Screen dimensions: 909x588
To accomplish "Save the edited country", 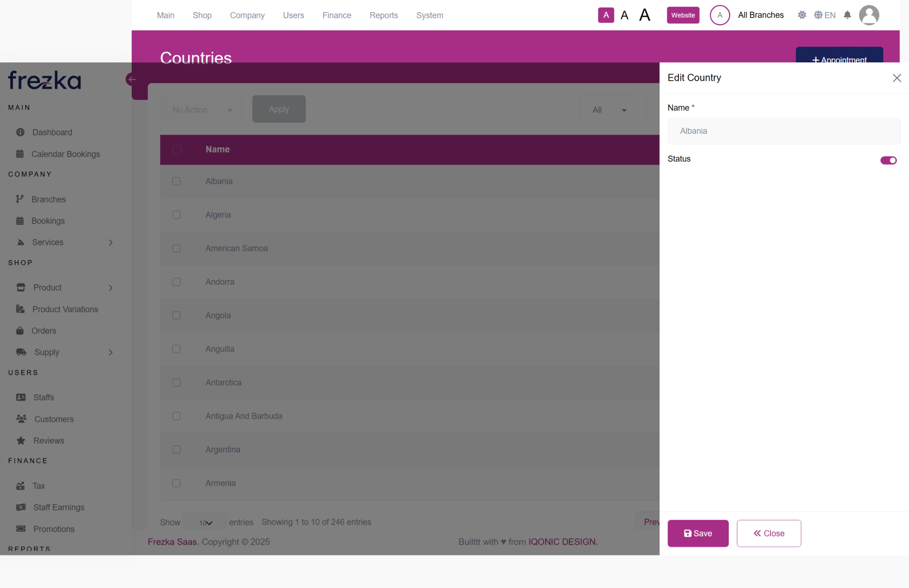I will pyautogui.click(x=698, y=533).
